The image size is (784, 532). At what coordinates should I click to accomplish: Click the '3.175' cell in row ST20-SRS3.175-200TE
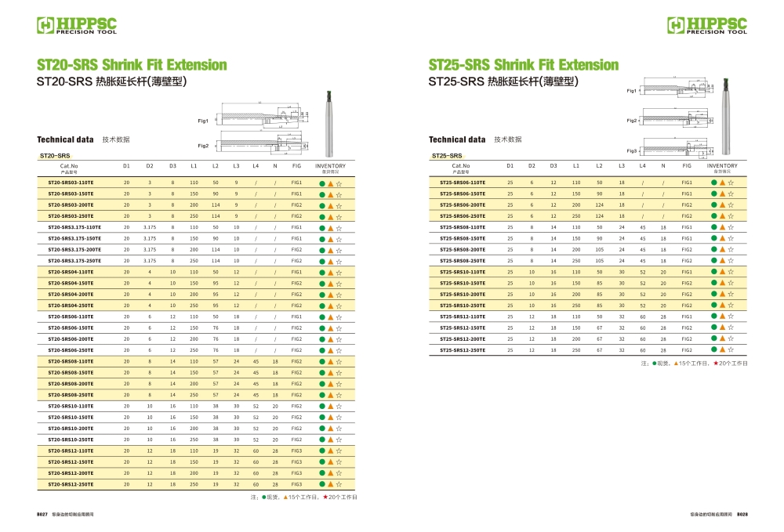[x=150, y=250]
